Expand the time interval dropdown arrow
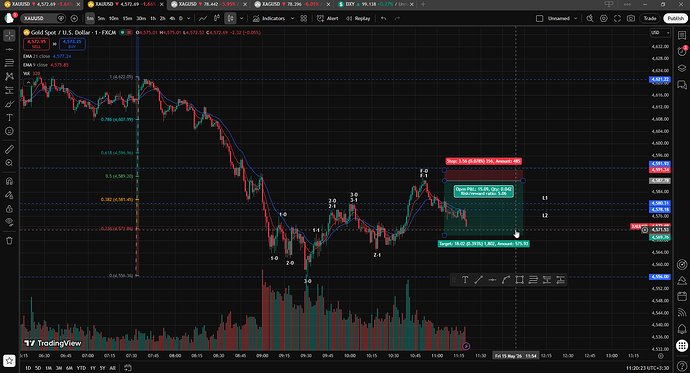 189,18
